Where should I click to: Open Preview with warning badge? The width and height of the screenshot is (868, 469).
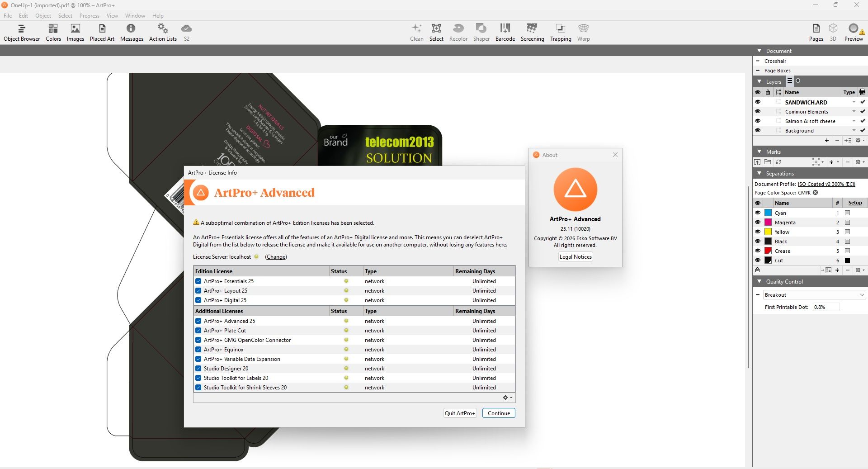pyautogui.click(x=854, y=33)
